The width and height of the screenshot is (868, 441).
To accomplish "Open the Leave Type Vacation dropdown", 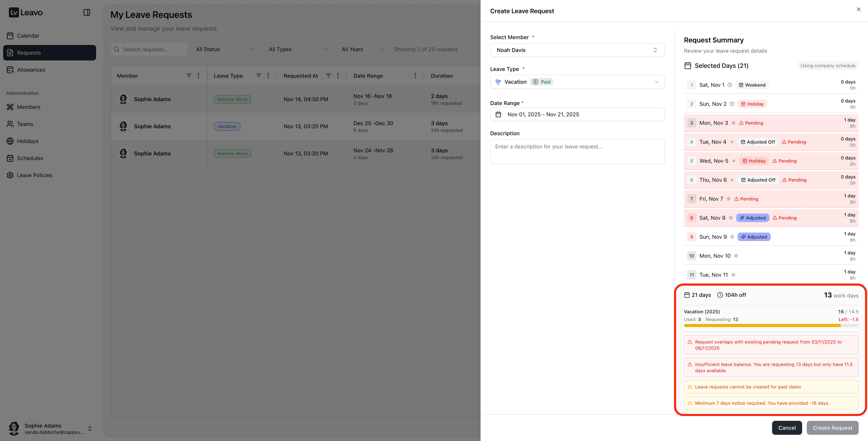I will (577, 82).
